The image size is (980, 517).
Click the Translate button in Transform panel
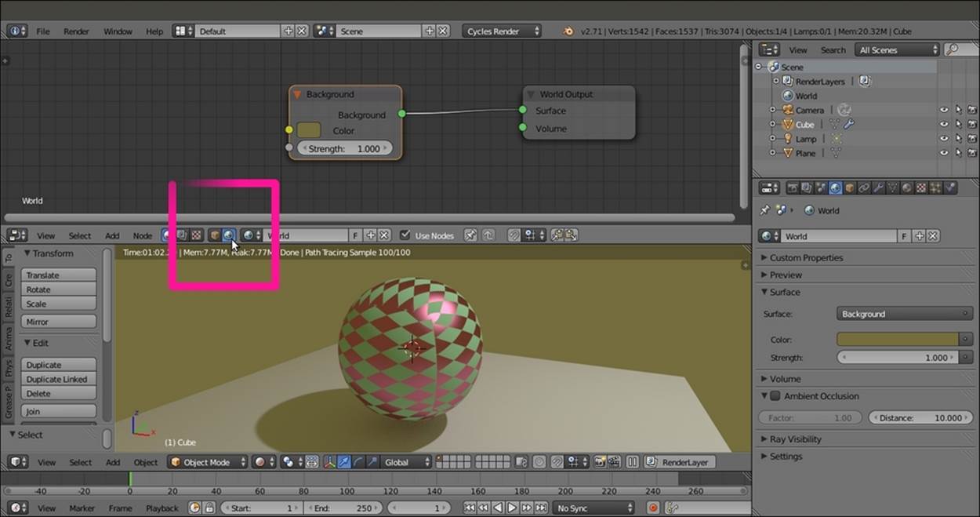[x=59, y=275]
